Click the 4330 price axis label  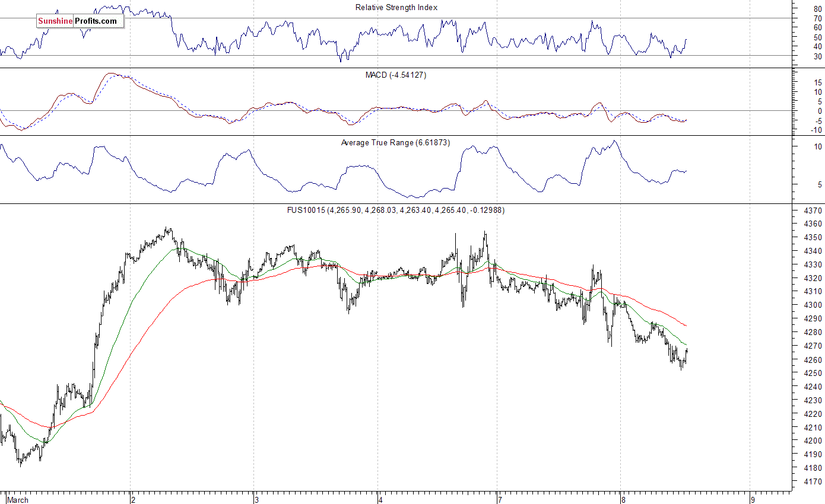tap(814, 265)
